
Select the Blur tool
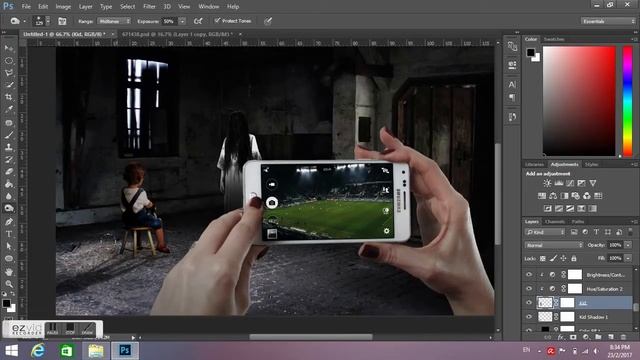[9, 196]
